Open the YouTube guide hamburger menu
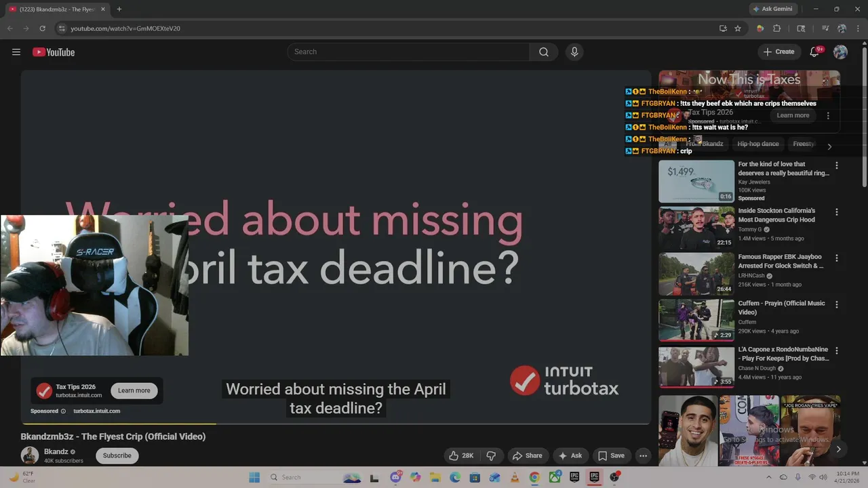 pos(16,52)
